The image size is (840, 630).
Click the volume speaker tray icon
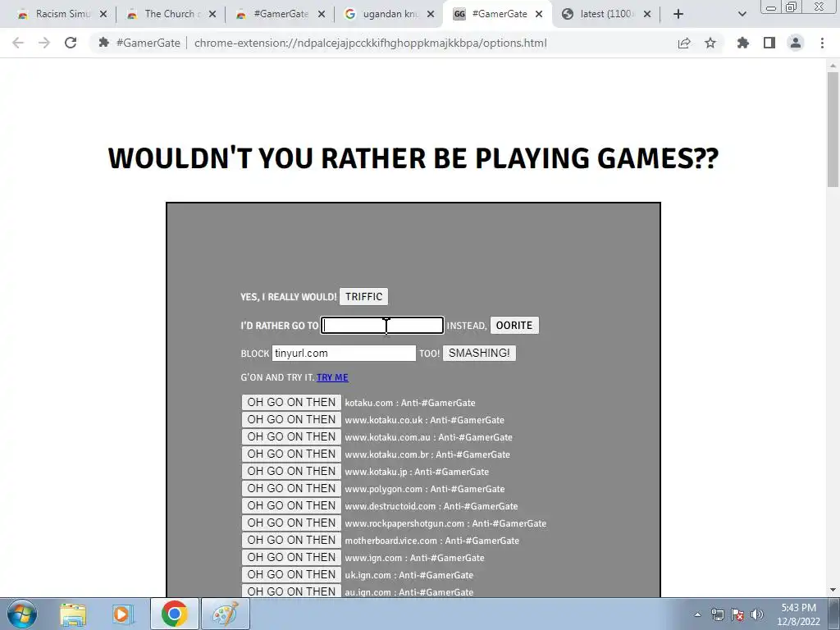(x=757, y=614)
